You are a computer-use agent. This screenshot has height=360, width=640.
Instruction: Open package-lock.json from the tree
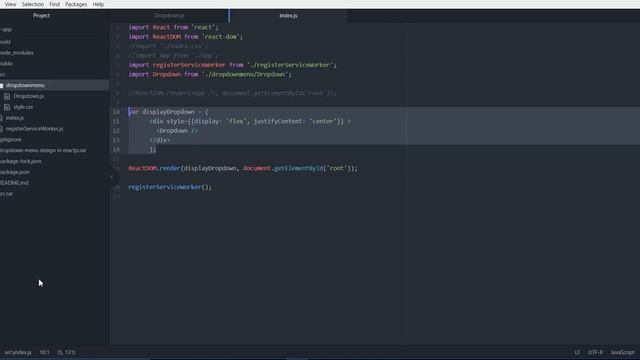(x=20, y=161)
